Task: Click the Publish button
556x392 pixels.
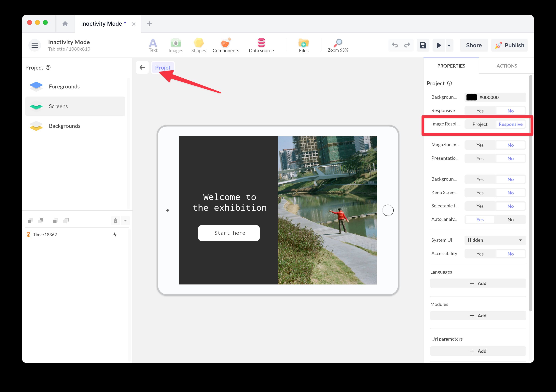Action: click(509, 45)
